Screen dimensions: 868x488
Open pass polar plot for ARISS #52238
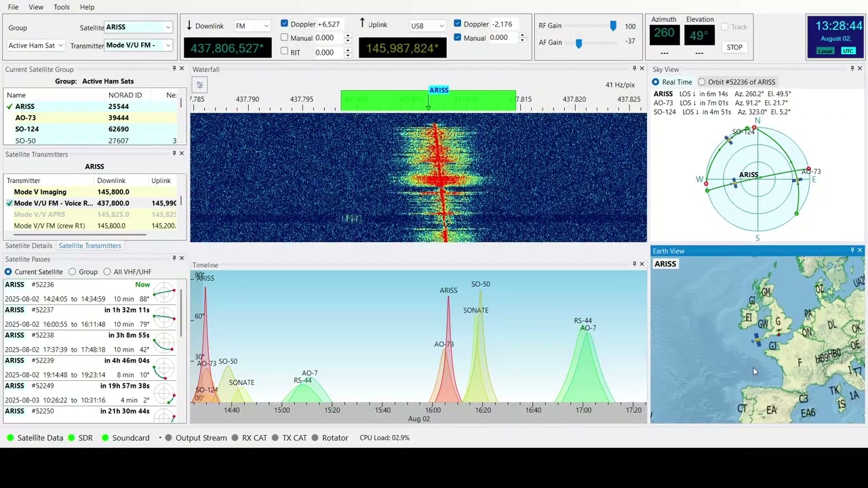164,343
